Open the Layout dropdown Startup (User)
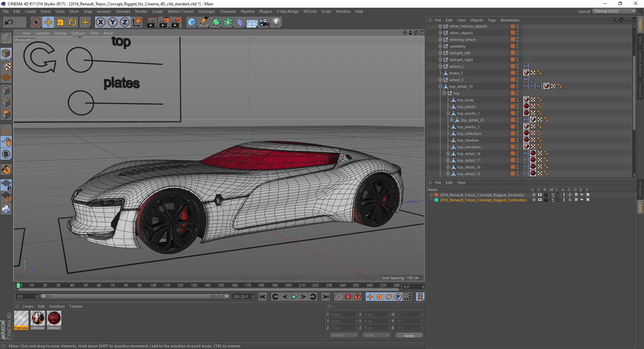This screenshot has height=349, width=644. [x=614, y=11]
